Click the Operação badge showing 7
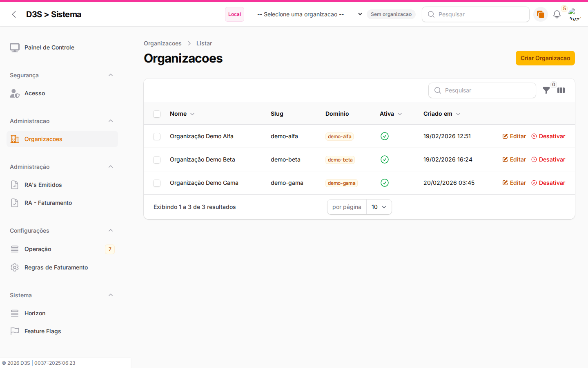 click(110, 249)
